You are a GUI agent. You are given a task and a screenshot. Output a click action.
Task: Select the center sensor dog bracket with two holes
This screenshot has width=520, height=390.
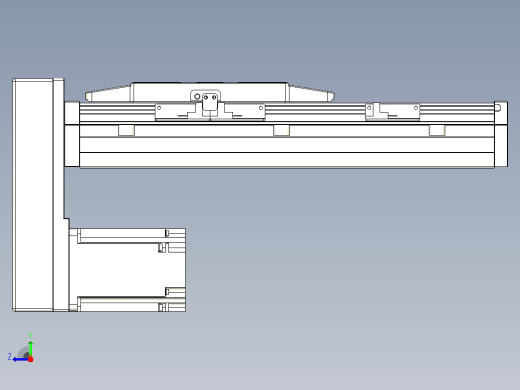tap(210, 101)
